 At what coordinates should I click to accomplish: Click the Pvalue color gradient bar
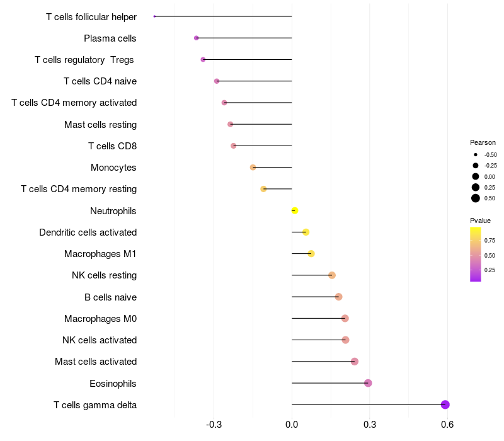tap(476, 255)
